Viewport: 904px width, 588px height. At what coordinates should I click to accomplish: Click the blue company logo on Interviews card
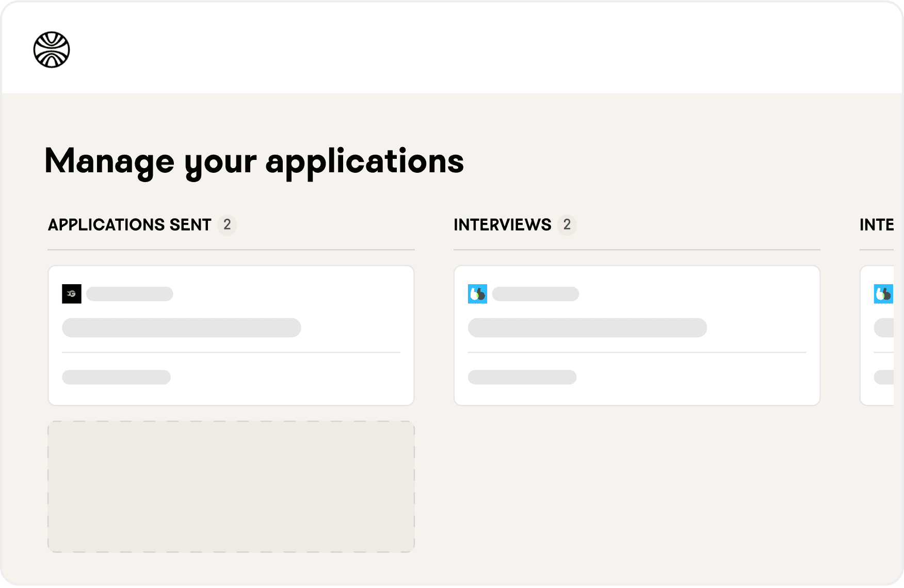477,294
